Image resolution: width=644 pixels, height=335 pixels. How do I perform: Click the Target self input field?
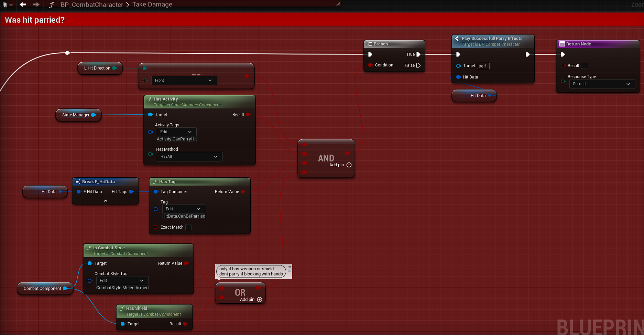click(x=483, y=66)
